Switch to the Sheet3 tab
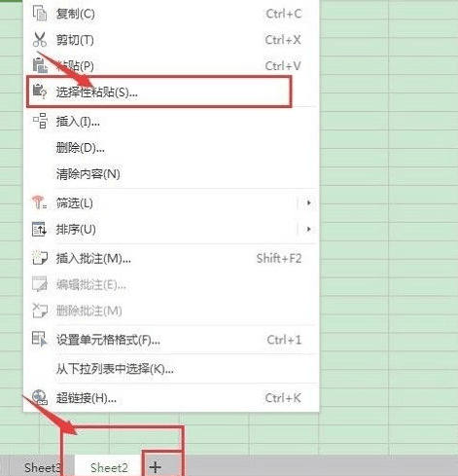 point(42,467)
